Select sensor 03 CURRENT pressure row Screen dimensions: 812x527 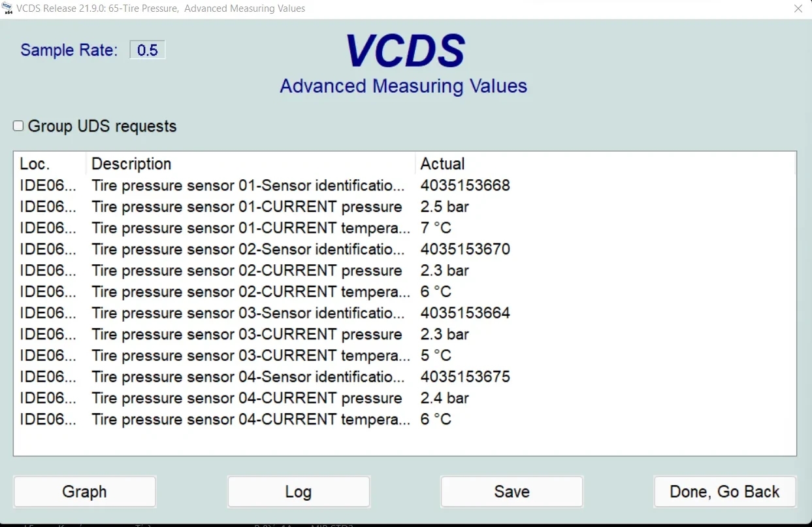coord(404,334)
